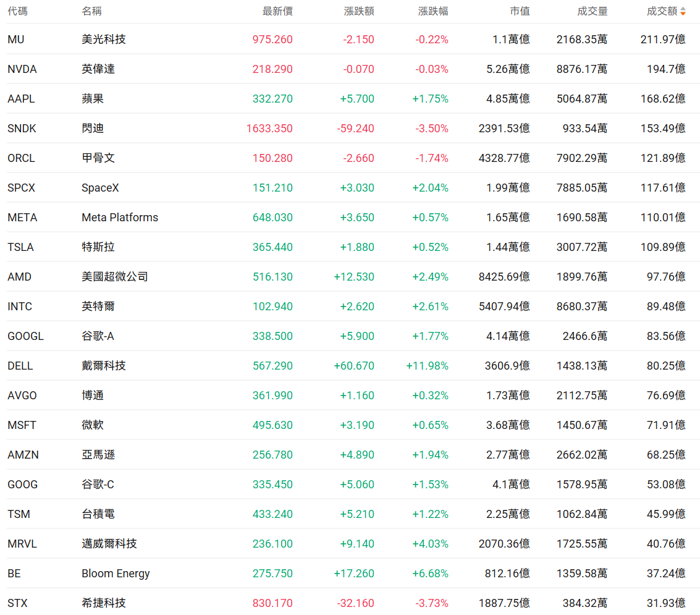Image resolution: width=700 pixels, height=615 pixels.
Task: Sort by 最新價 column header
Action: pos(277,11)
